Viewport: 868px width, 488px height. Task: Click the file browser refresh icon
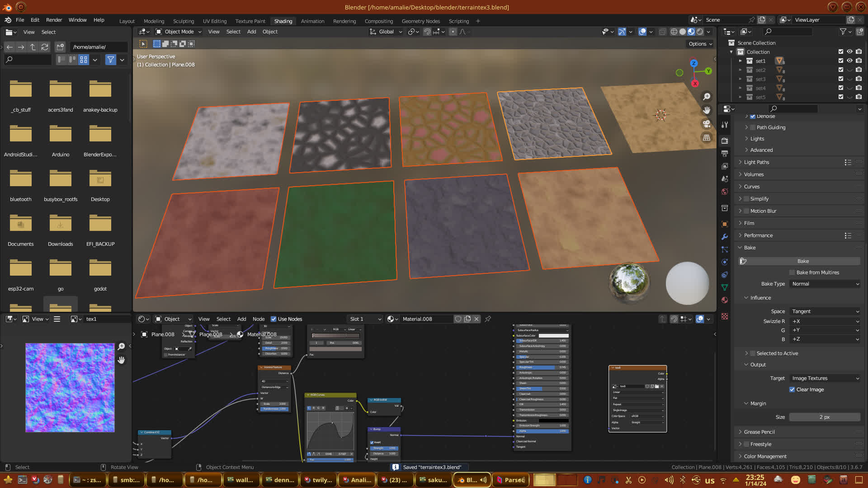coord(44,47)
